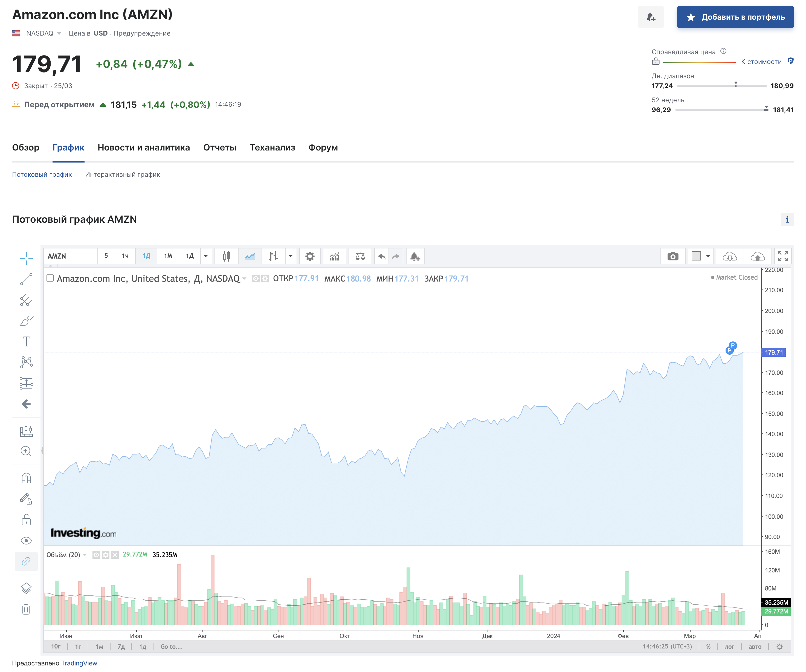Open the К стоимости link
Image resolution: width=806 pixels, height=672 pixels.
pyautogui.click(x=761, y=62)
